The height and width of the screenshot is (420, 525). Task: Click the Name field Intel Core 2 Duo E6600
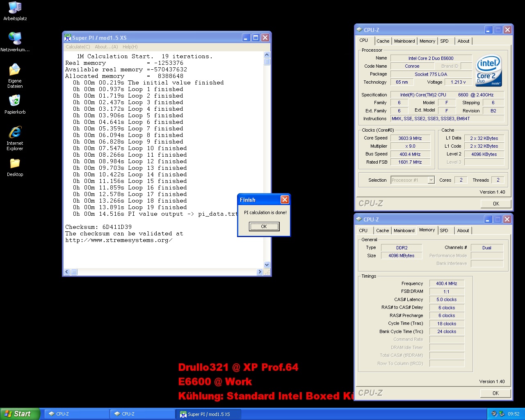[431, 58]
